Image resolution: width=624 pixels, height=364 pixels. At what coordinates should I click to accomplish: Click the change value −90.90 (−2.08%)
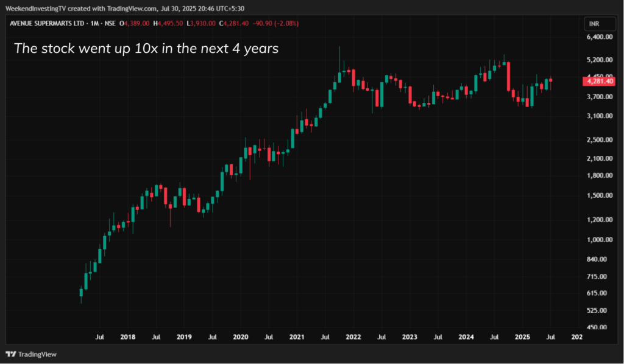click(x=275, y=24)
